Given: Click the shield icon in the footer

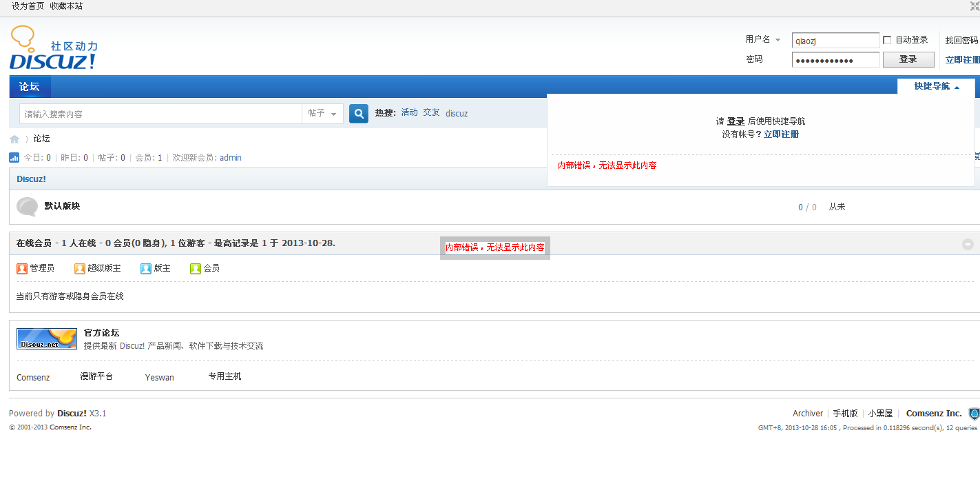Looking at the screenshot, I should [974, 414].
